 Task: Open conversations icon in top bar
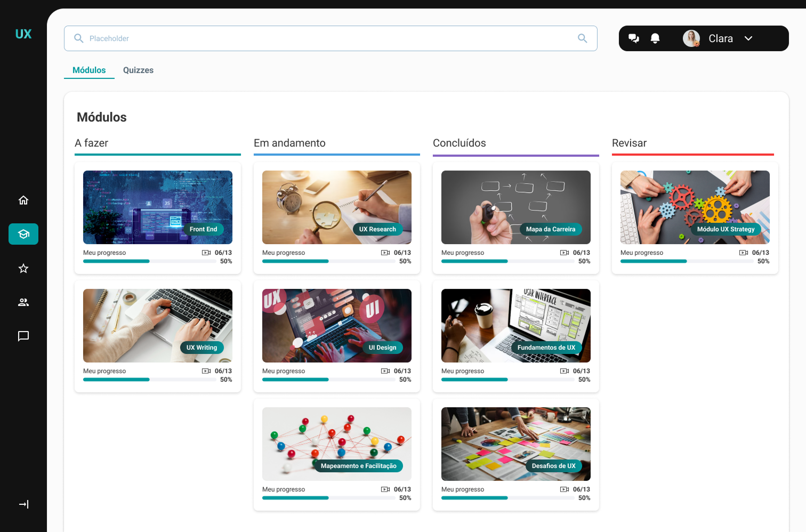tap(634, 38)
